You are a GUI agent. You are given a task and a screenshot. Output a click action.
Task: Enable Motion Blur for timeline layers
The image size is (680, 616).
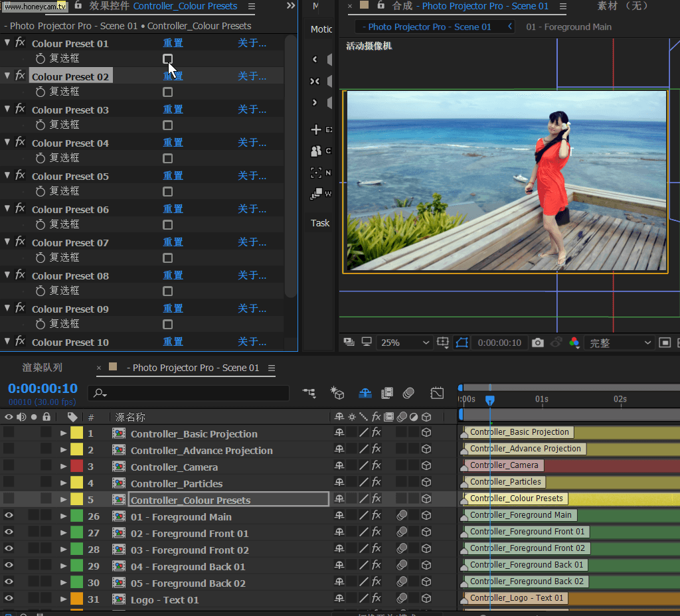409,394
